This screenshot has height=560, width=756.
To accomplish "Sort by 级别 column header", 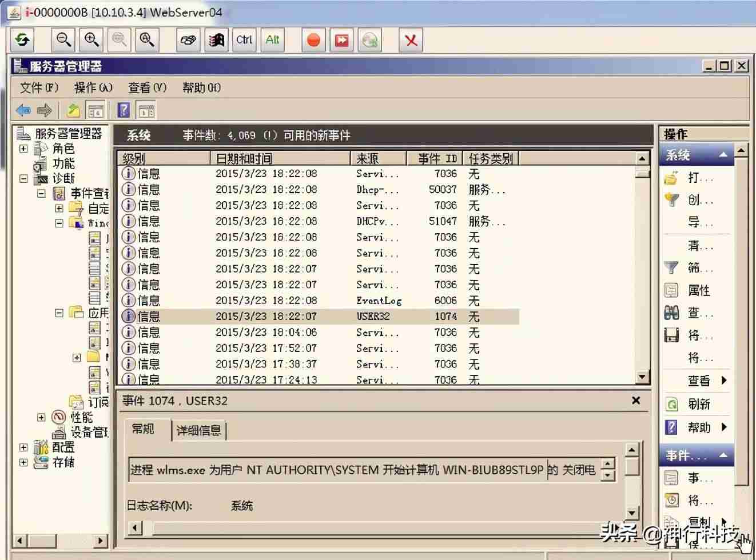I will (x=164, y=158).
